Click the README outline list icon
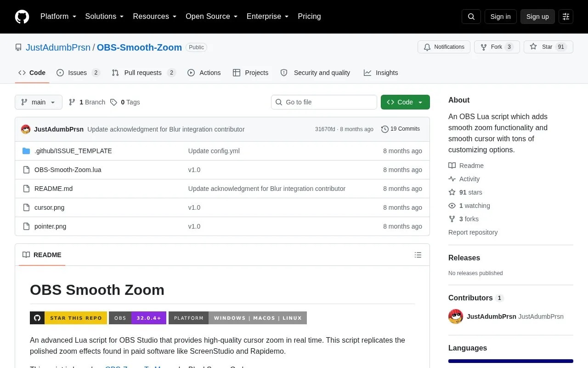Screen dimensions: 588x368 click(418, 255)
